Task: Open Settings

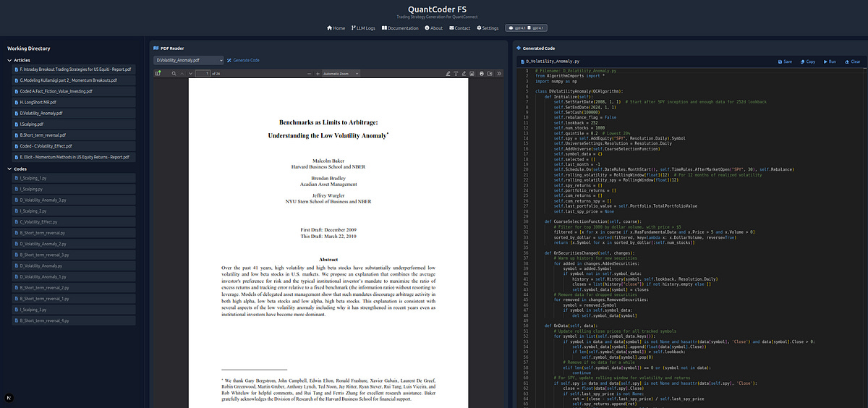Action: pyautogui.click(x=488, y=28)
